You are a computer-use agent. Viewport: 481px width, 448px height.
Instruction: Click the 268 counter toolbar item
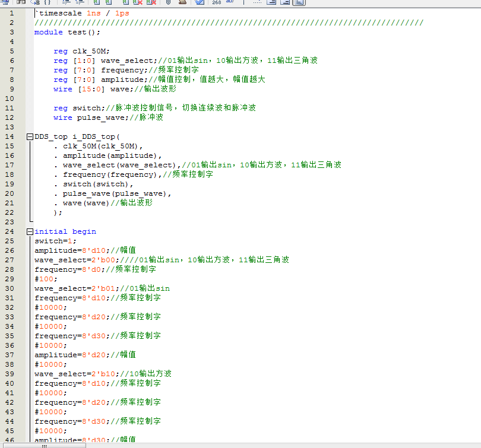pos(216,2)
